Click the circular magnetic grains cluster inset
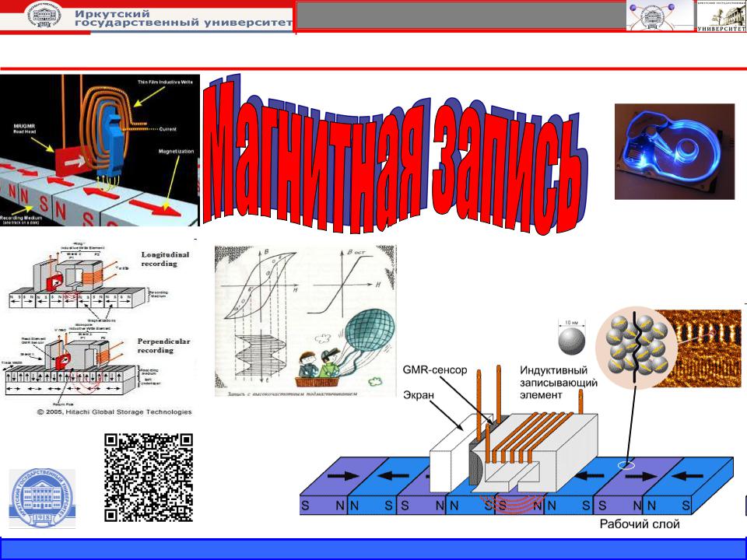Image resolution: width=747 pixels, height=560 pixels. point(637,348)
